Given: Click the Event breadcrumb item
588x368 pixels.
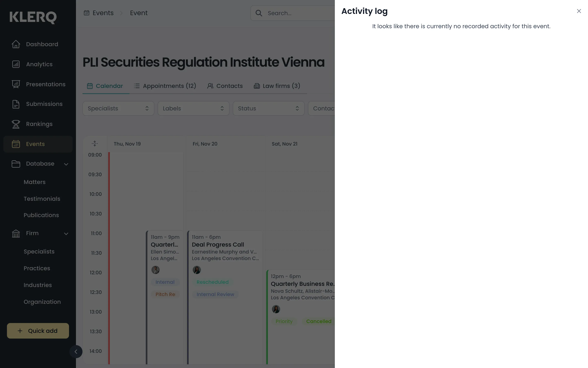Looking at the screenshot, I should click(139, 13).
